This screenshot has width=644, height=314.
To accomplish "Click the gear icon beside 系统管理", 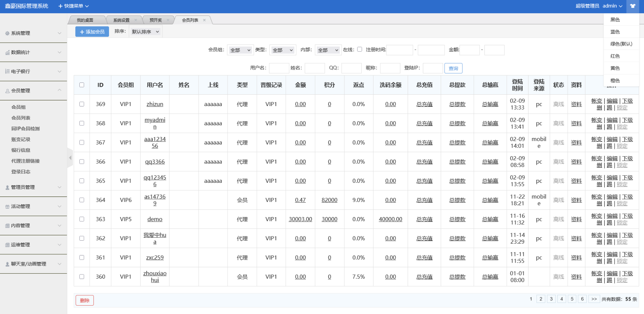I will pyautogui.click(x=7, y=33).
